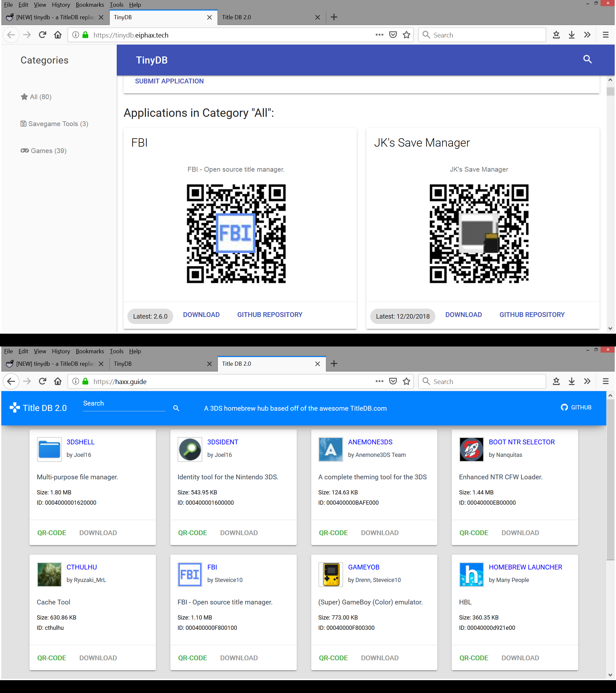Open the BOOT NTR SELECTOR title link
The image size is (616, 693).
[x=522, y=442]
